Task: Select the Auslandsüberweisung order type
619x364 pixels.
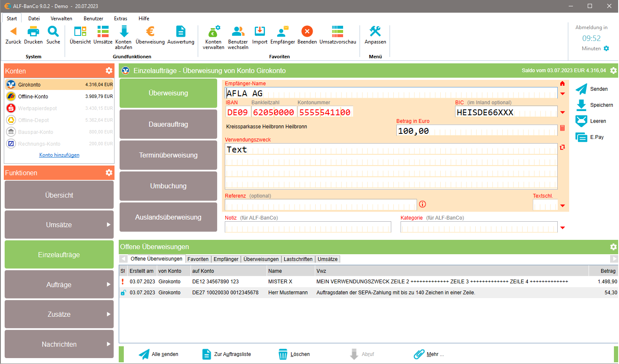Action: click(168, 217)
